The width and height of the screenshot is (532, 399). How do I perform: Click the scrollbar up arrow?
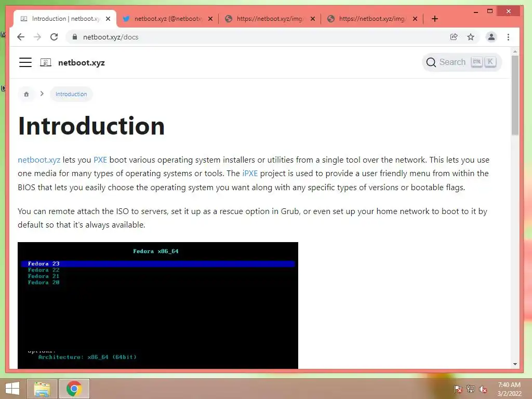[x=515, y=52]
